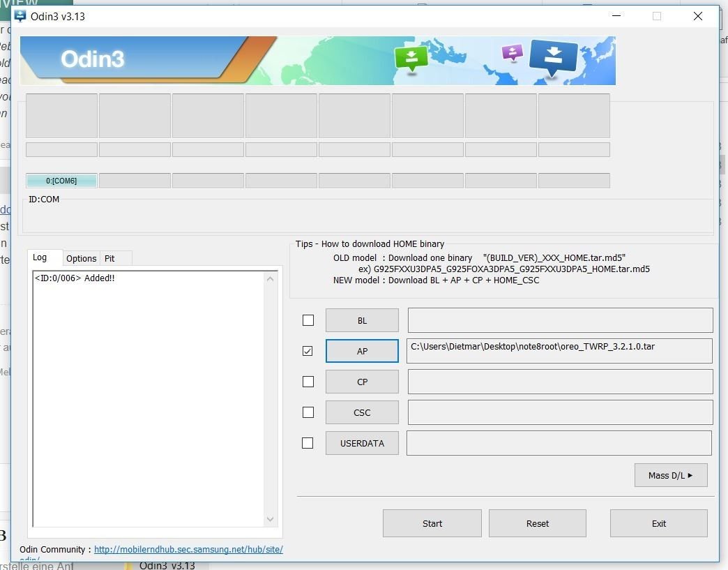Viewport: 728px width, 570px height.
Task: Select the 0:[COM6] port slot
Action: pyautogui.click(x=61, y=181)
